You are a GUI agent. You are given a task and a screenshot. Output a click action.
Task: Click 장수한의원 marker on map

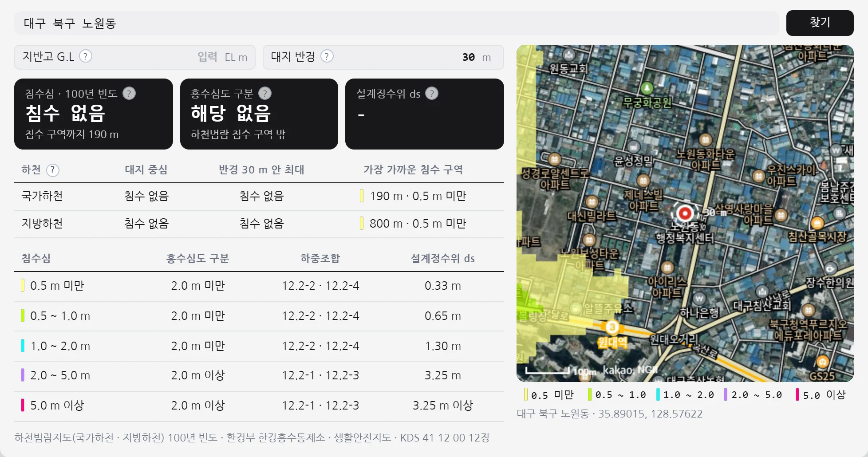click(x=830, y=269)
